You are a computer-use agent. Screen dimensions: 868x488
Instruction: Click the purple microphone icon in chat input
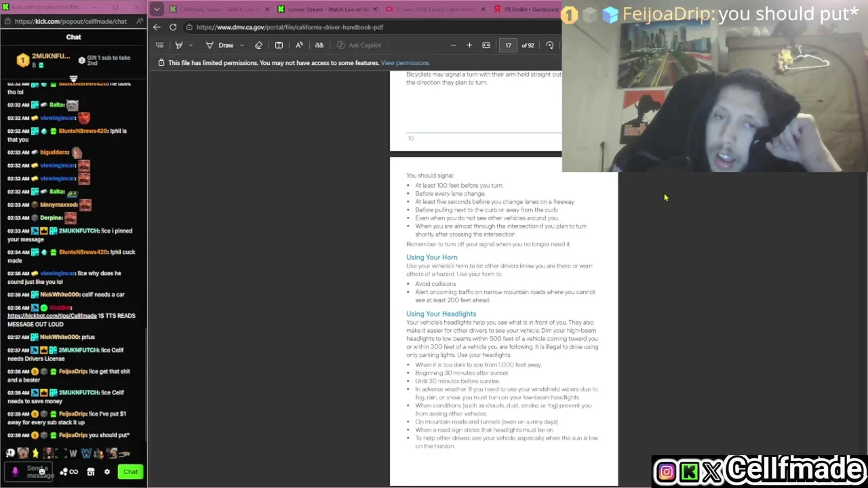tap(16, 472)
